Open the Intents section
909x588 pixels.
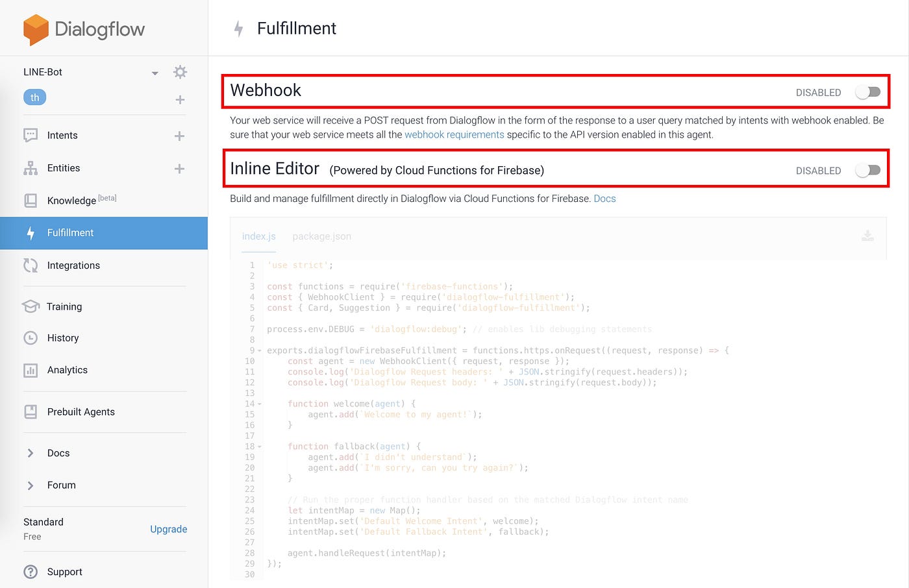(x=62, y=135)
